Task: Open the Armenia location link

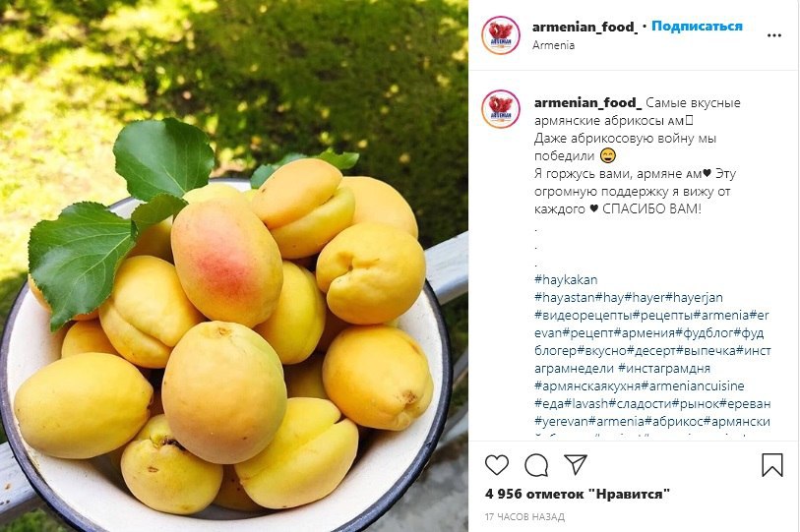Action: tap(553, 45)
